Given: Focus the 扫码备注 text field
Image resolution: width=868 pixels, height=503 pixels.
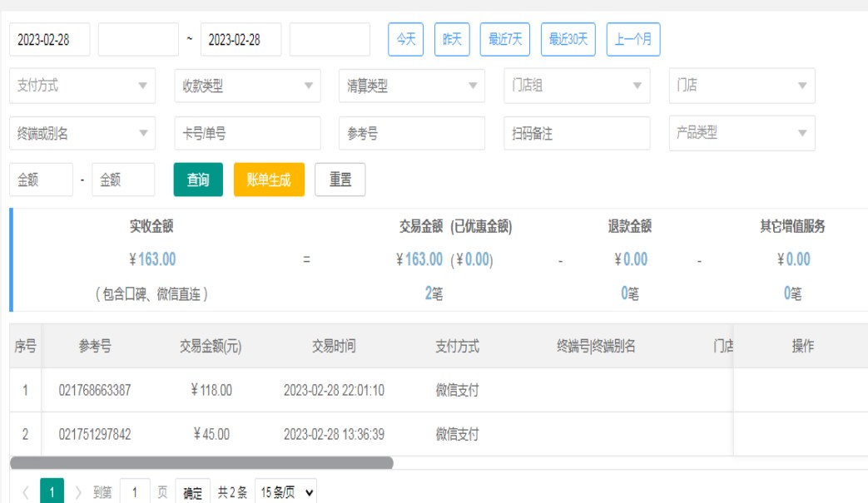Looking at the screenshot, I should coord(576,133).
